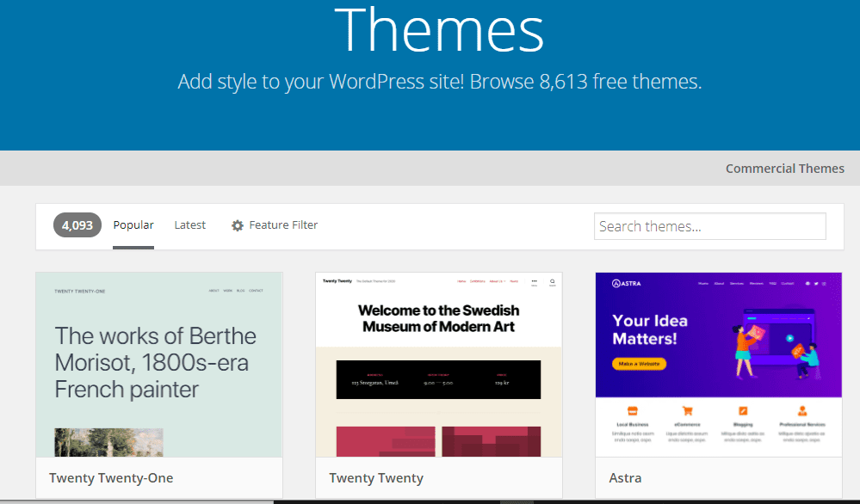Viewport: 860px width, 504px height.
Task: Click the Local Business icon in Astra preview
Action: (x=633, y=411)
